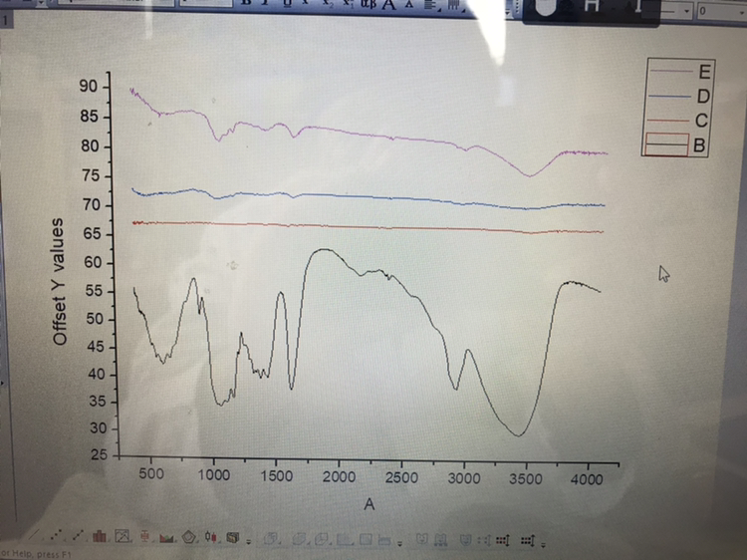Click the status bar help text
This screenshot has width=747, height=560.
point(36,554)
